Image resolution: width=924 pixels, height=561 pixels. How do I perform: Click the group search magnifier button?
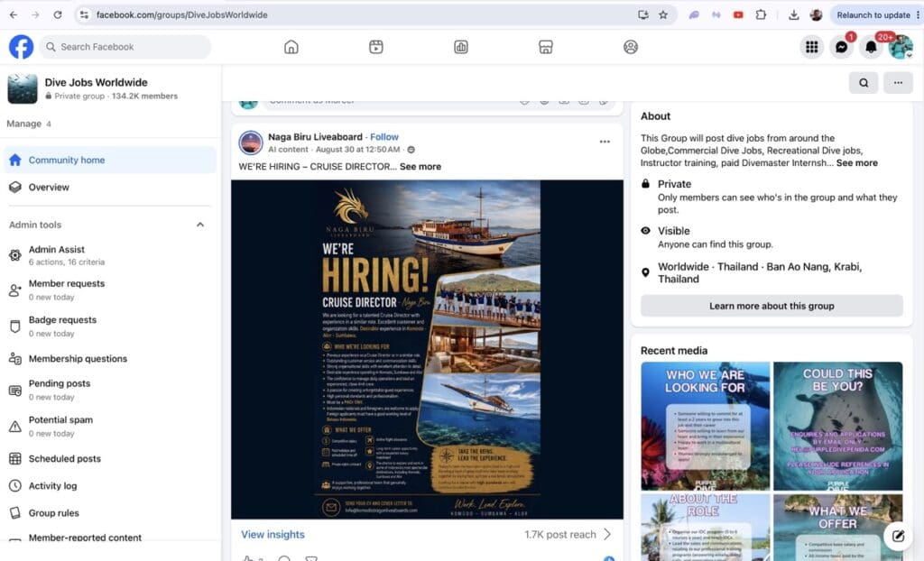(864, 83)
